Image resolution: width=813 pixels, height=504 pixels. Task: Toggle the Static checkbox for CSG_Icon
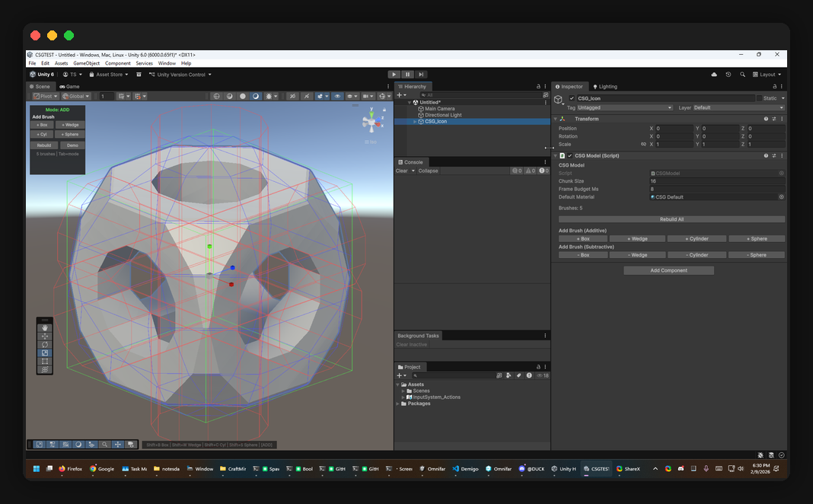pos(760,98)
